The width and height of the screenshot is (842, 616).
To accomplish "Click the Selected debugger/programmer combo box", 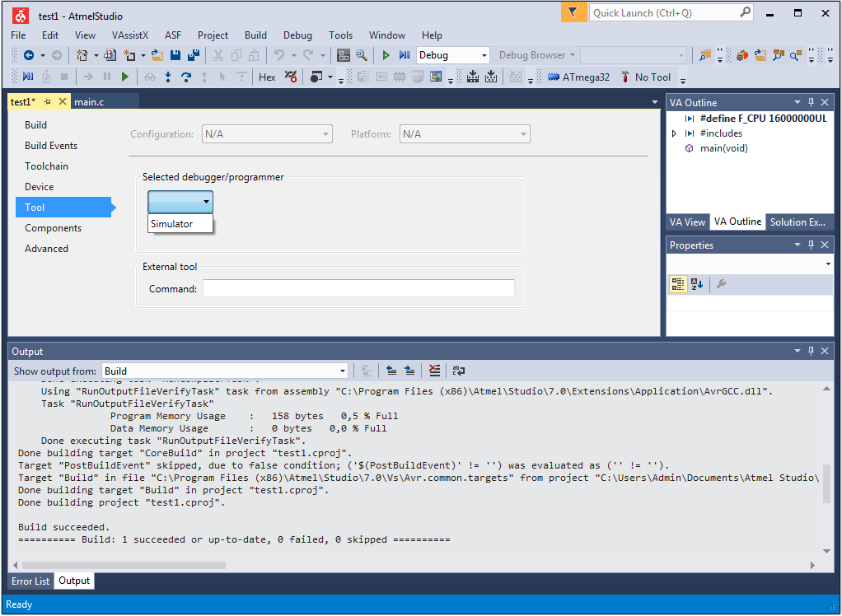I will 180,202.
